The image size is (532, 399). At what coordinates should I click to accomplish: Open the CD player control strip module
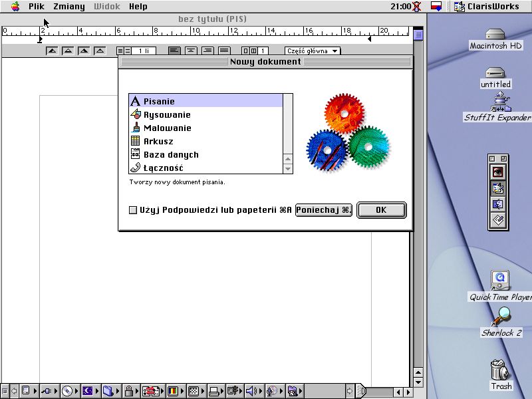(x=70, y=391)
